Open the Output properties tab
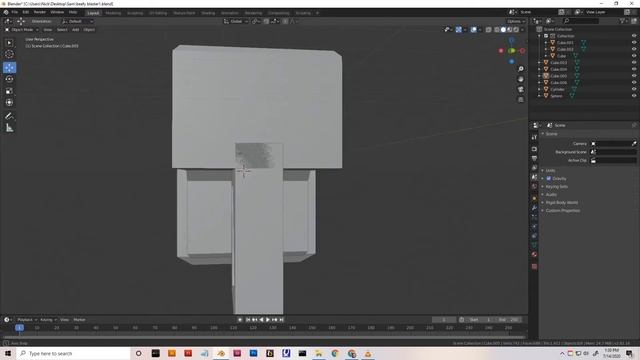Viewport: 640px width, 360px height. coord(534,158)
